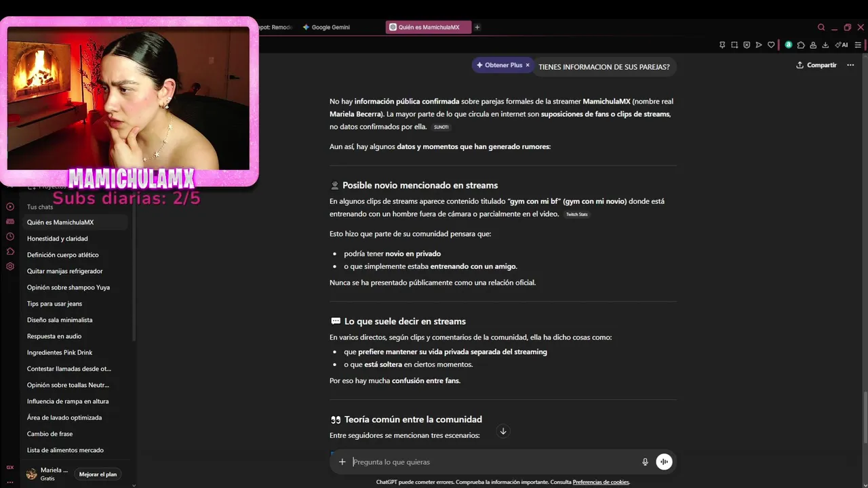
Task: Click the heart bookmark icon in toolbar
Action: click(x=771, y=45)
